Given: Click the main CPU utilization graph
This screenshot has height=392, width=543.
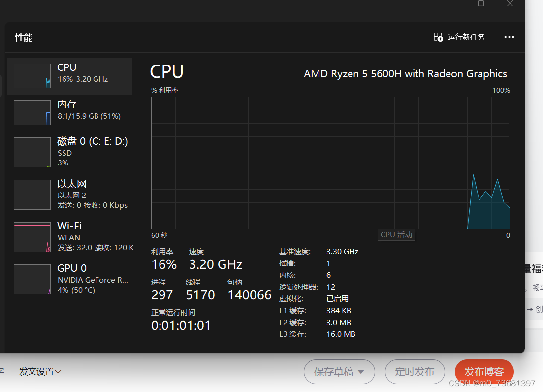Looking at the screenshot, I should click(x=330, y=163).
